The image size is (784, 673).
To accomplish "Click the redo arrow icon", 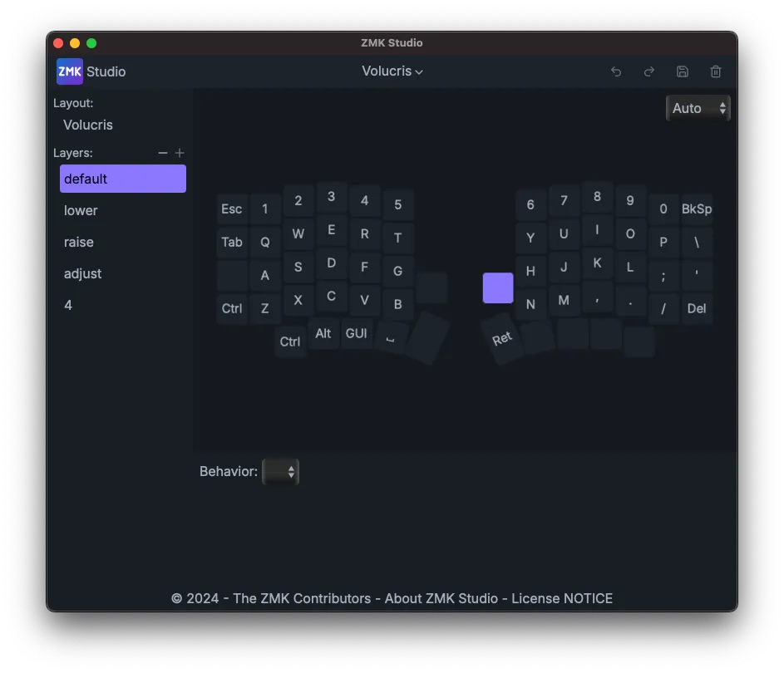I will [x=649, y=71].
